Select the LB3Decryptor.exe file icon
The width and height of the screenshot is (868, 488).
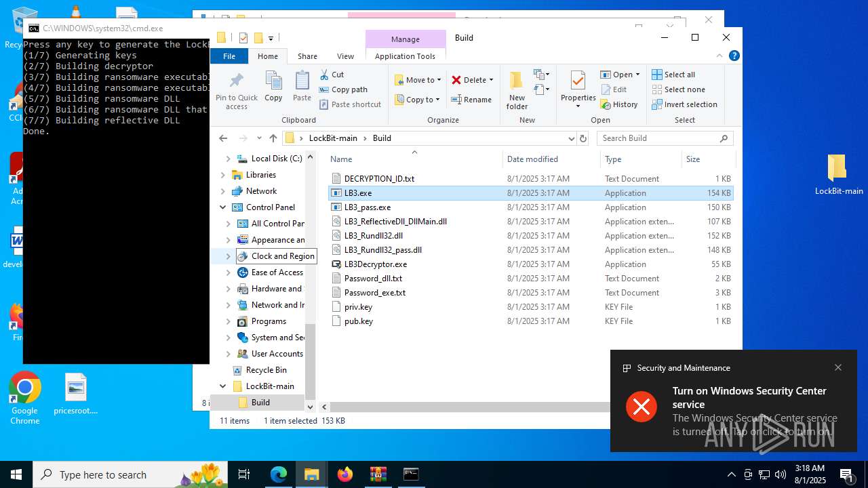point(337,264)
